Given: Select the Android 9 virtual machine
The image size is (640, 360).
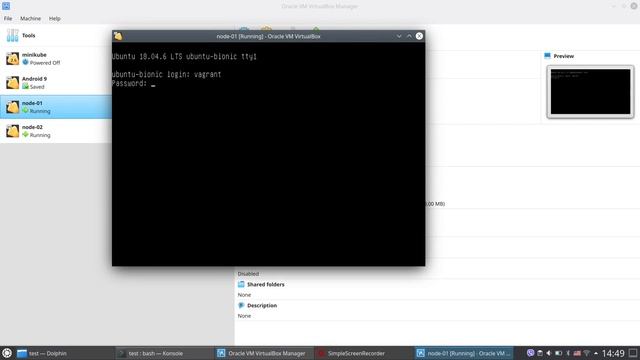Looking at the screenshot, I should [x=56, y=83].
